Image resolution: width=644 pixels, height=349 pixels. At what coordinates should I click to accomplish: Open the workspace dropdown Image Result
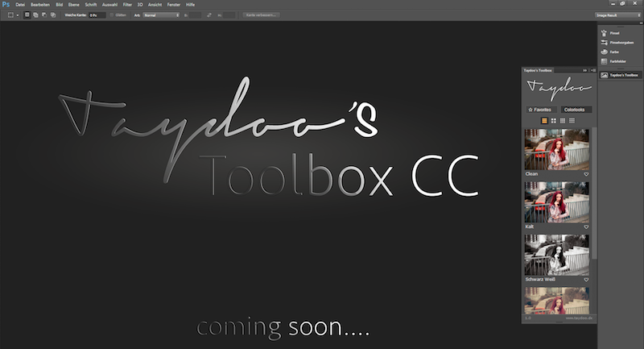[617, 15]
